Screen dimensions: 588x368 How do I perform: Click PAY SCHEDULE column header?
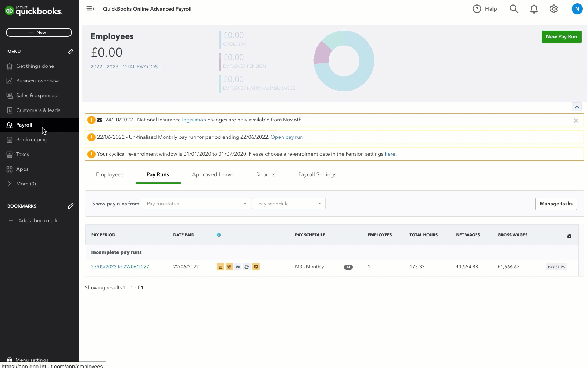click(x=310, y=235)
